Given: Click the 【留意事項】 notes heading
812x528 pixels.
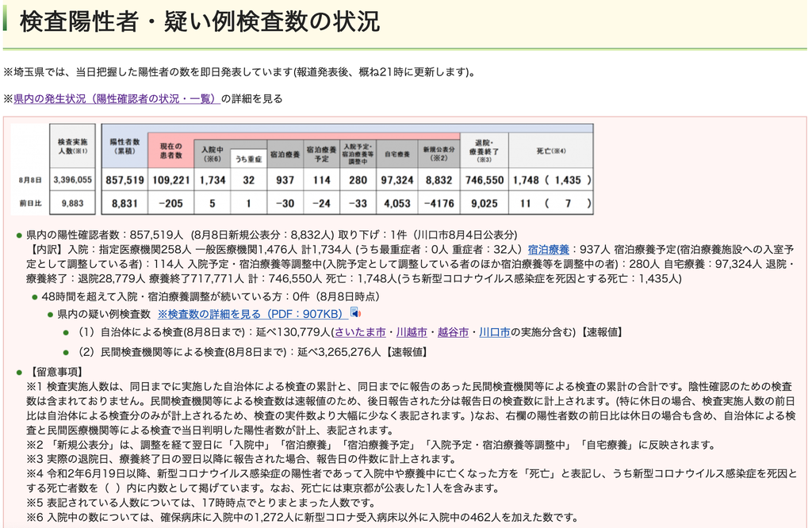Looking at the screenshot, I should [55, 372].
